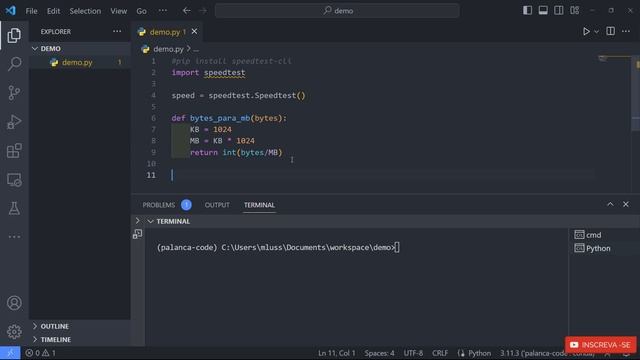Switch to the PROBLEMS panel tab
Screen dimensions: 640x360
(x=158, y=205)
